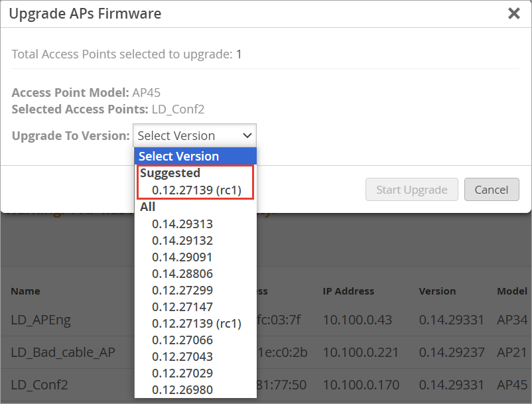Select firmware version 0.12.27066
This screenshot has width=532, height=404.
(x=182, y=340)
